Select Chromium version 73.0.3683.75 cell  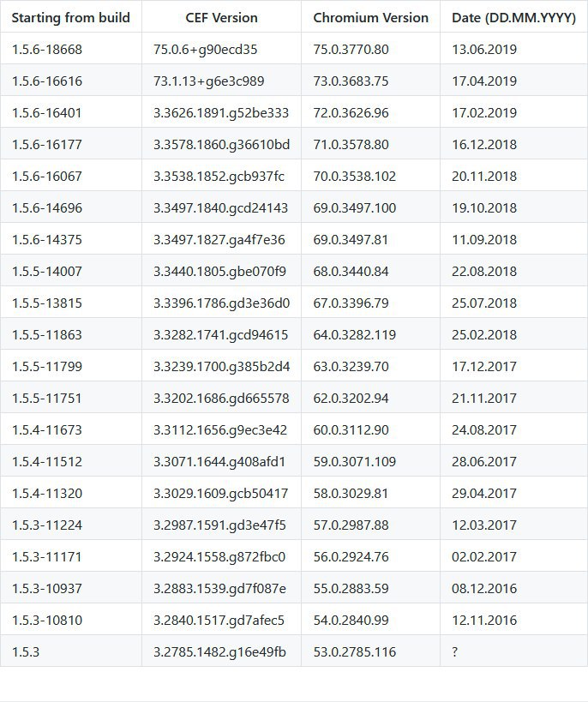point(370,81)
